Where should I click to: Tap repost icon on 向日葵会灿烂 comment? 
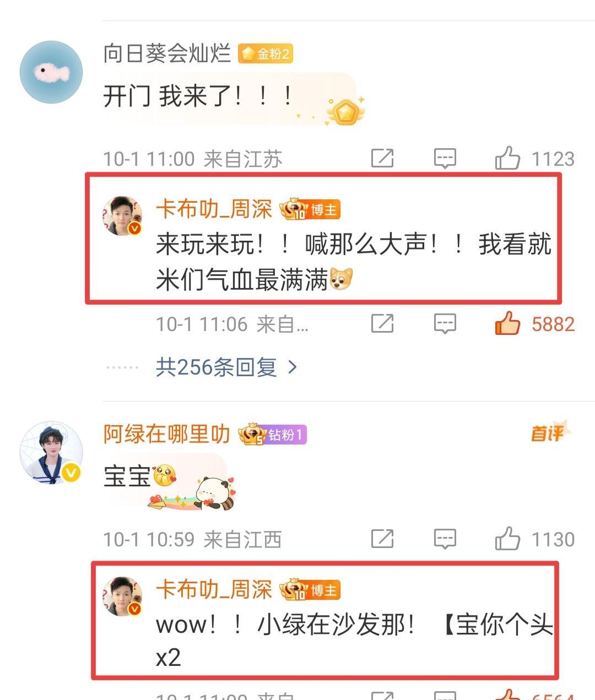pos(382,159)
